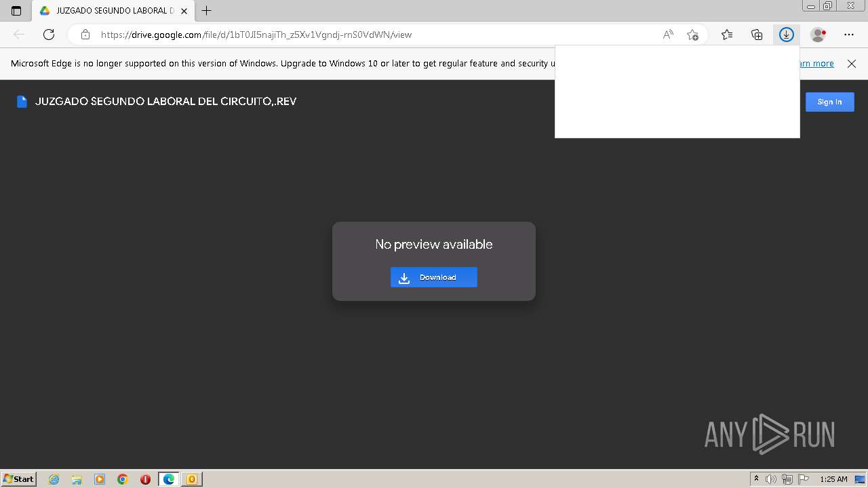Viewport: 868px width, 488px height.
Task: Launch Internet Explorer from the taskbar
Action: pos(54,479)
